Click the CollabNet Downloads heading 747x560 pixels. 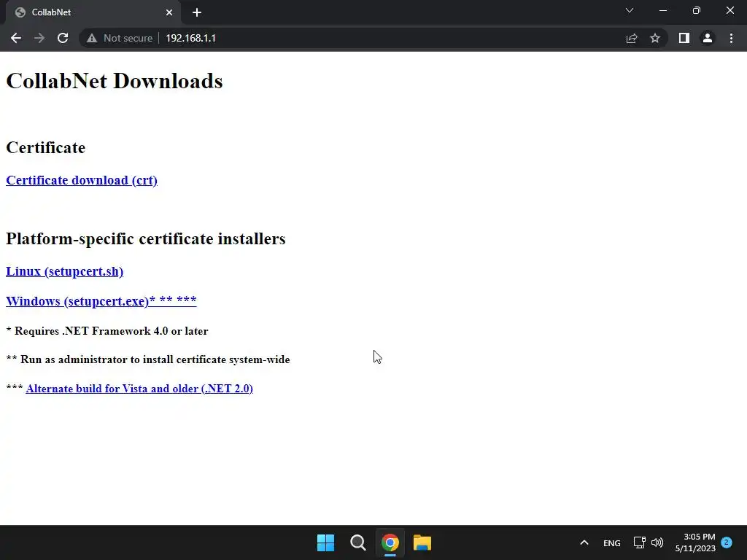(115, 81)
